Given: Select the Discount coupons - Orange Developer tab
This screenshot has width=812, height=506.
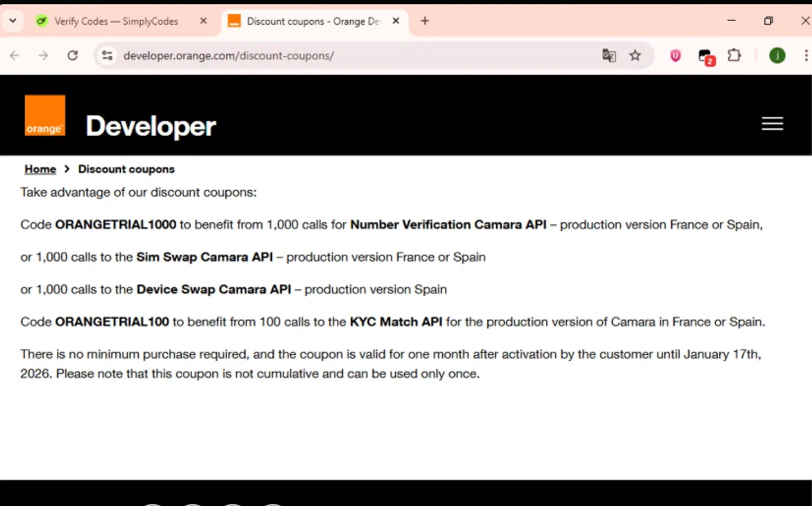Looking at the screenshot, I should click(314, 21).
